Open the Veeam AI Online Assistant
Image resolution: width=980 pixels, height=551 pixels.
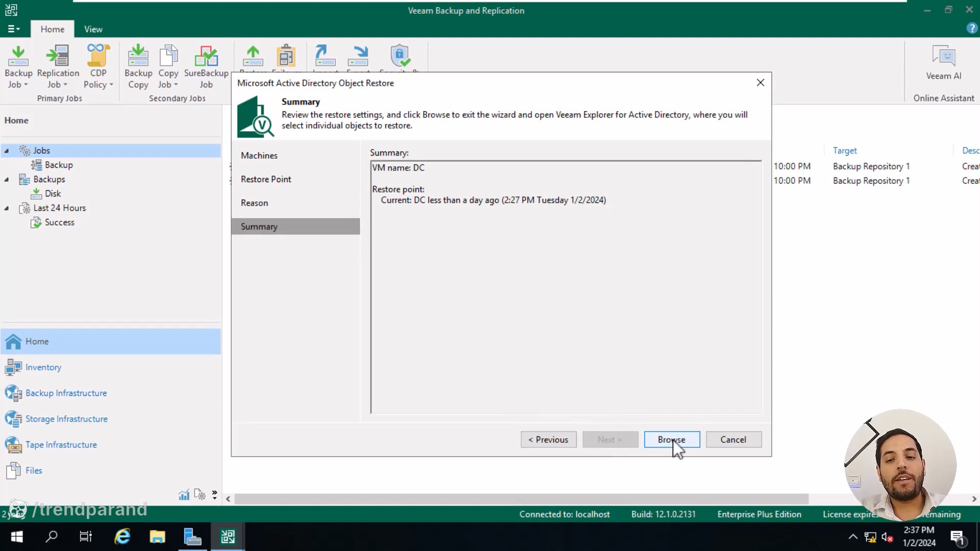coord(943,63)
